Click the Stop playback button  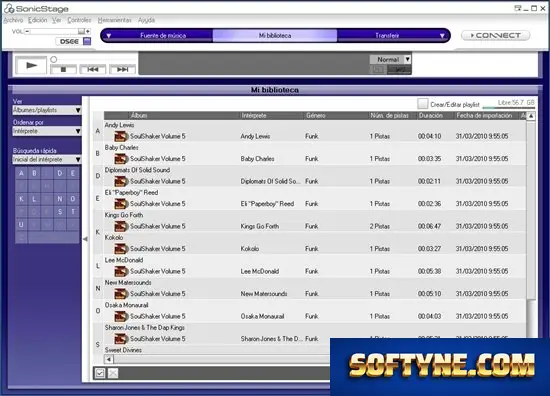click(x=63, y=69)
